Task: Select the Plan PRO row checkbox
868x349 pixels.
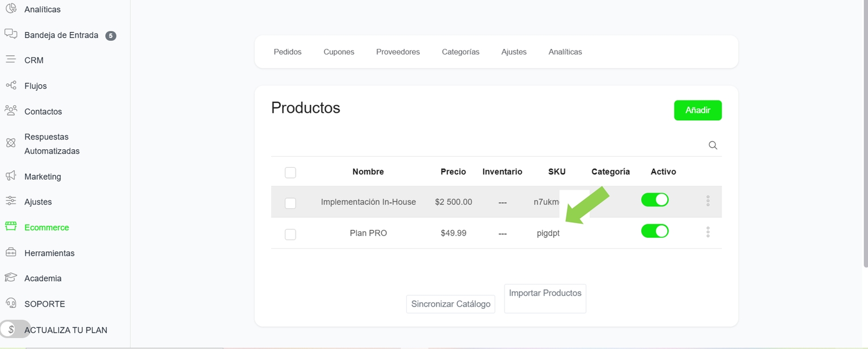Action: tap(290, 234)
